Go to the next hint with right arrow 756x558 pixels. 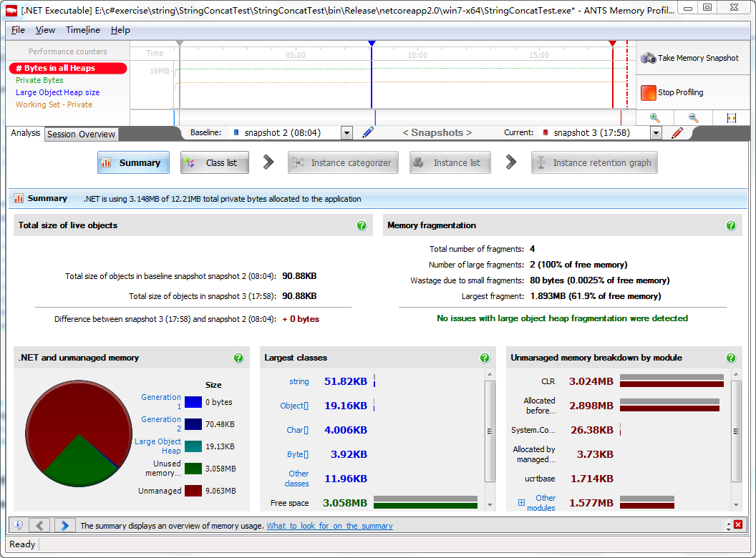point(65,525)
